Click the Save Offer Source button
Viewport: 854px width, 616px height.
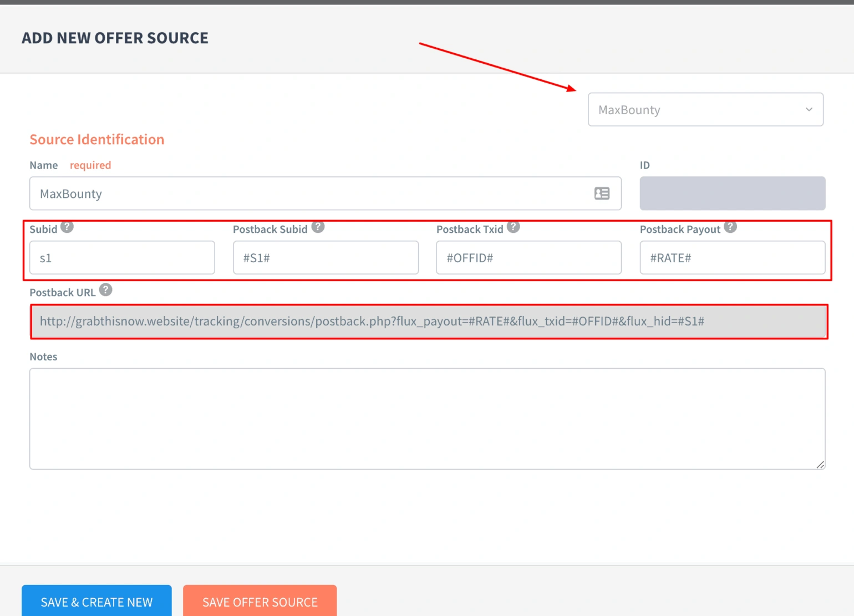[260, 602]
